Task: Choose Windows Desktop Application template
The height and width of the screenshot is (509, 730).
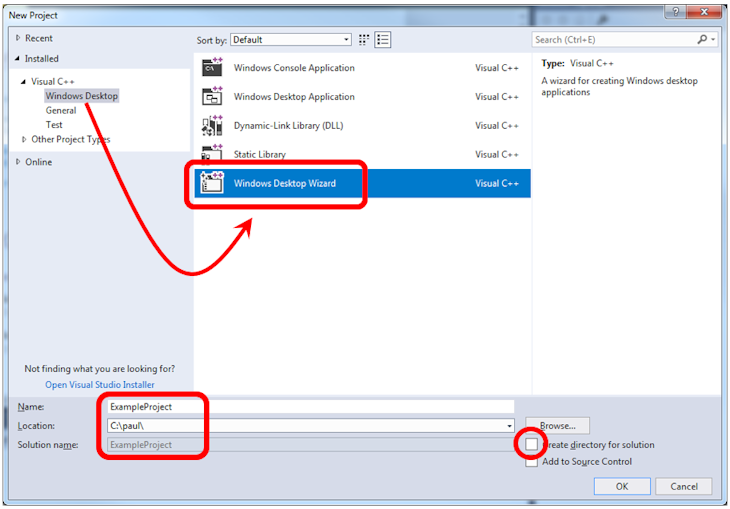Action: tap(294, 97)
